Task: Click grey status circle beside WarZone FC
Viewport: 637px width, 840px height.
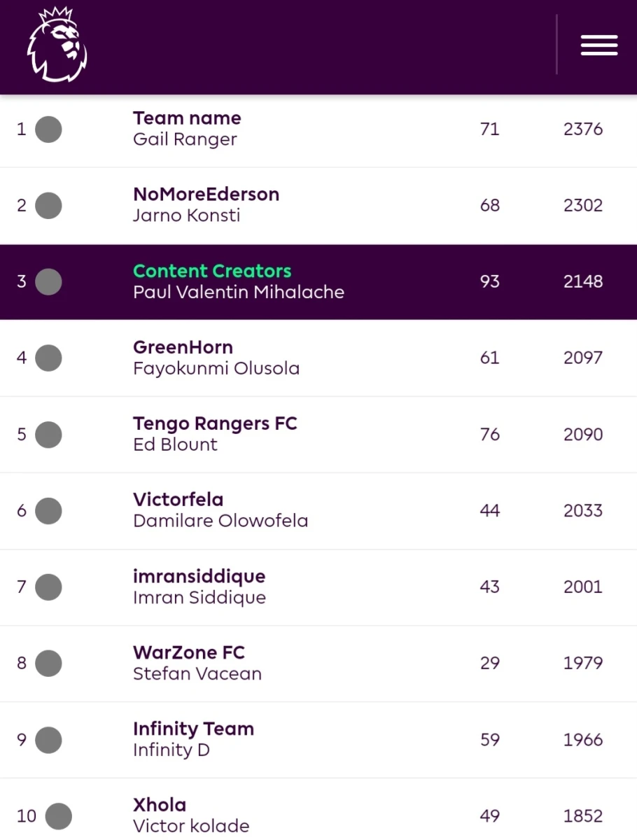Action: (48, 664)
